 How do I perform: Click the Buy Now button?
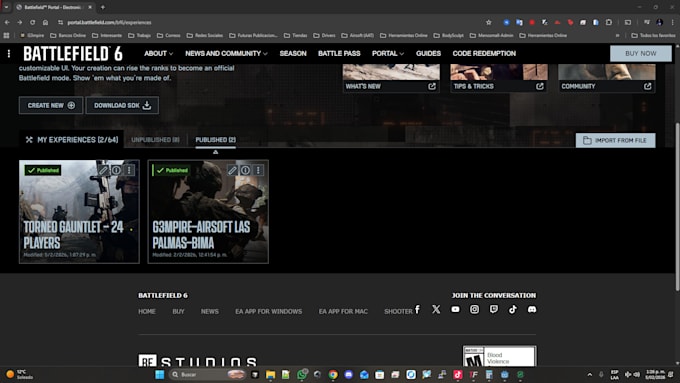[x=641, y=53]
